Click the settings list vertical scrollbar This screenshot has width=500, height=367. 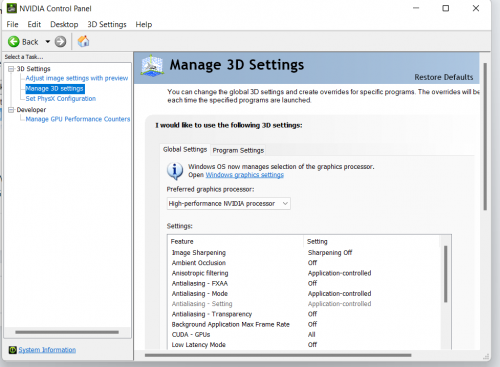click(x=445, y=274)
